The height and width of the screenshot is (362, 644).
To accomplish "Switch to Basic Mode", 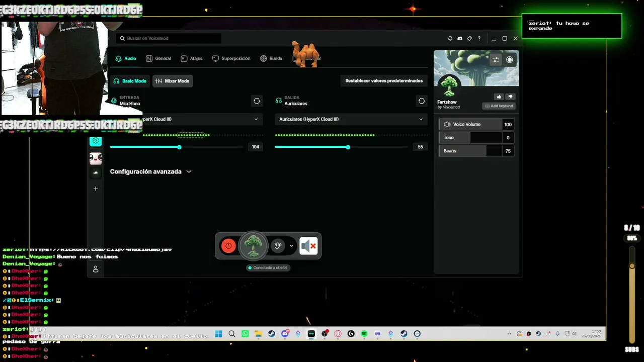I will (x=130, y=81).
